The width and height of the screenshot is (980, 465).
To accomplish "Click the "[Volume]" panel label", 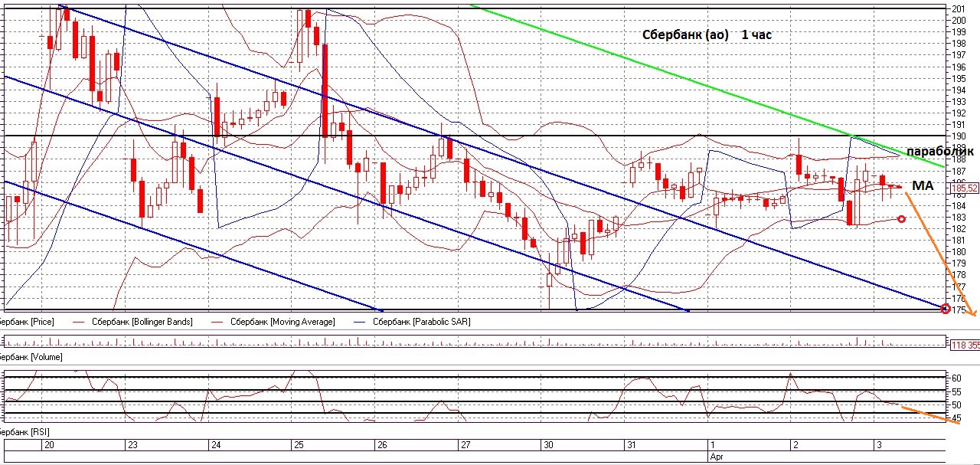I will pyautogui.click(x=31, y=357).
